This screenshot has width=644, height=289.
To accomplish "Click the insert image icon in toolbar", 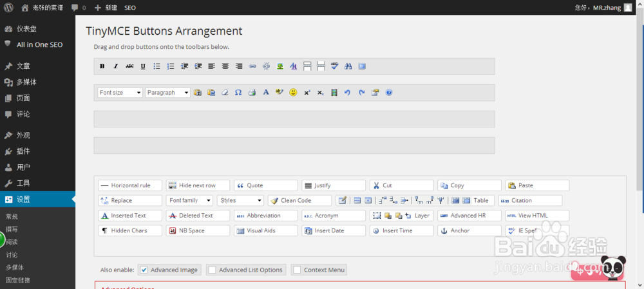I will pyautogui.click(x=280, y=66).
